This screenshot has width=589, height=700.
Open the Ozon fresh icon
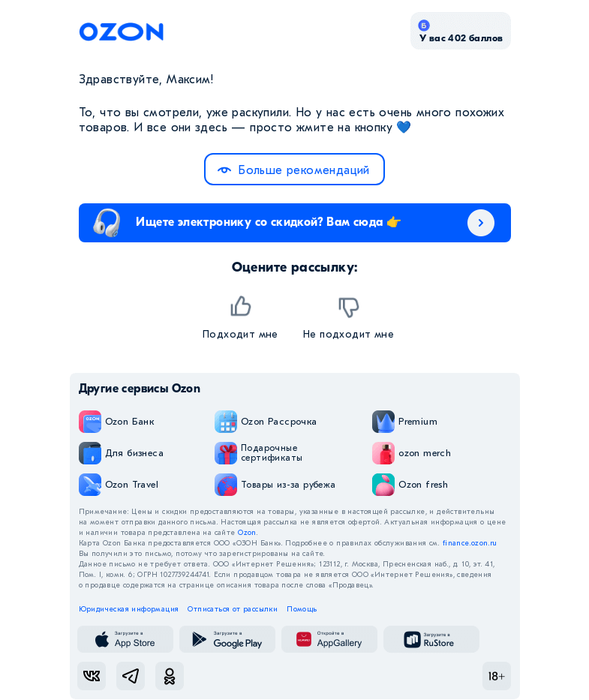pyautogui.click(x=383, y=485)
